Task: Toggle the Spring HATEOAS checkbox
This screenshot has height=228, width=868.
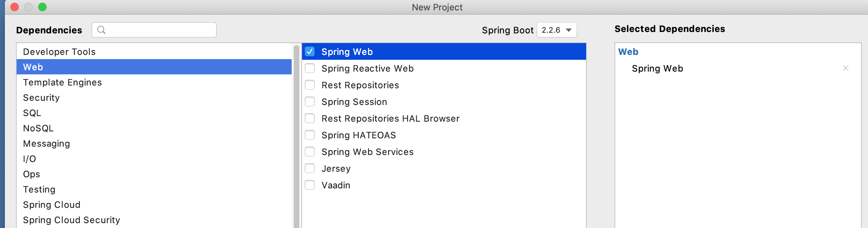Action: [310, 135]
